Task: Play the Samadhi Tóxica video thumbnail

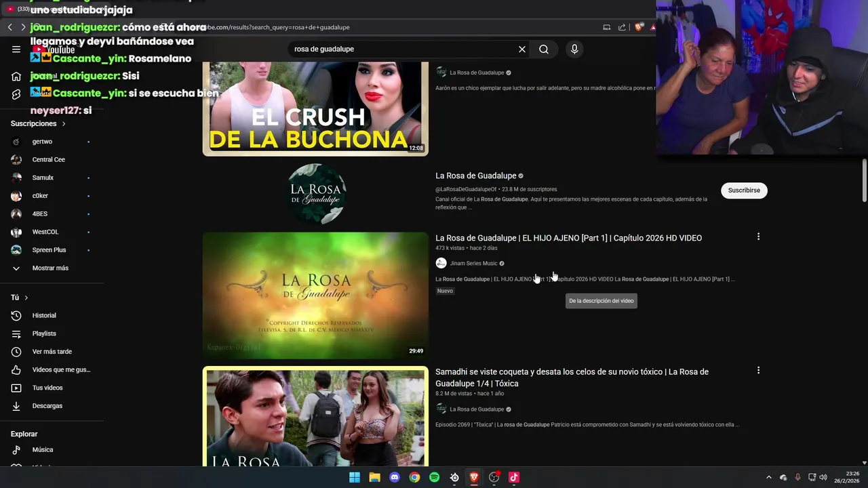Action: click(x=315, y=416)
